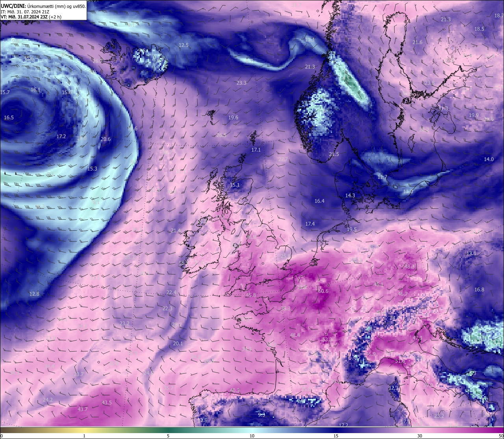Click the 16.8 value on the right side
Viewport: 504px width, 439px height.
[x=479, y=289]
